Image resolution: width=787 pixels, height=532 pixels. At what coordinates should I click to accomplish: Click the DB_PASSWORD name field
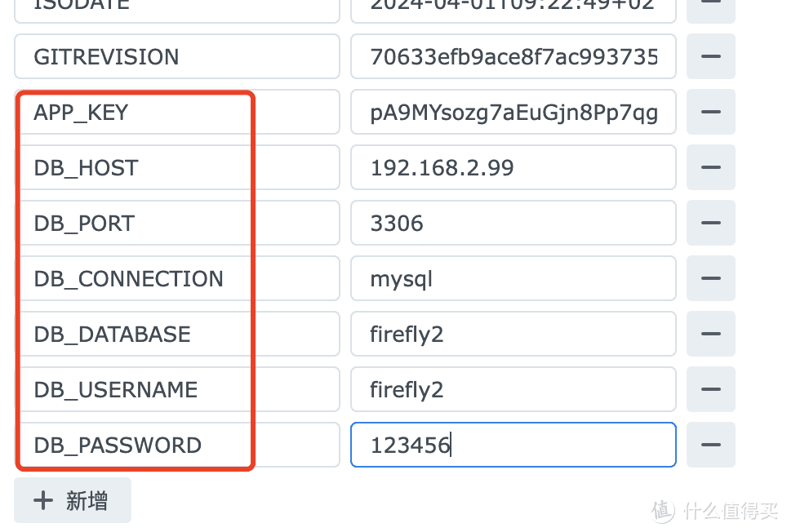click(x=176, y=446)
